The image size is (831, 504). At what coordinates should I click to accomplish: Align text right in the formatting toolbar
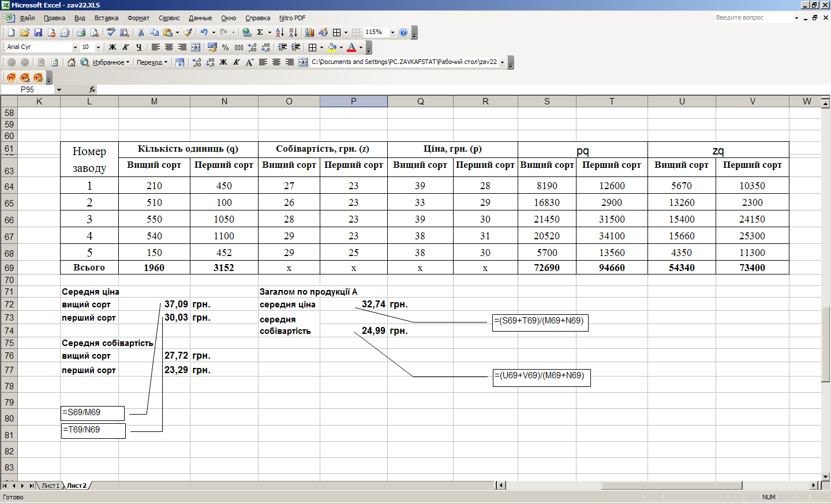coord(182,47)
